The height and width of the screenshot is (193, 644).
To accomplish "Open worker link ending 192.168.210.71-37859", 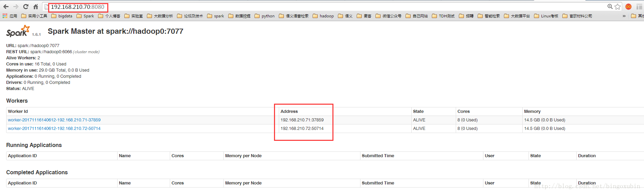I will (x=54, y=120).
